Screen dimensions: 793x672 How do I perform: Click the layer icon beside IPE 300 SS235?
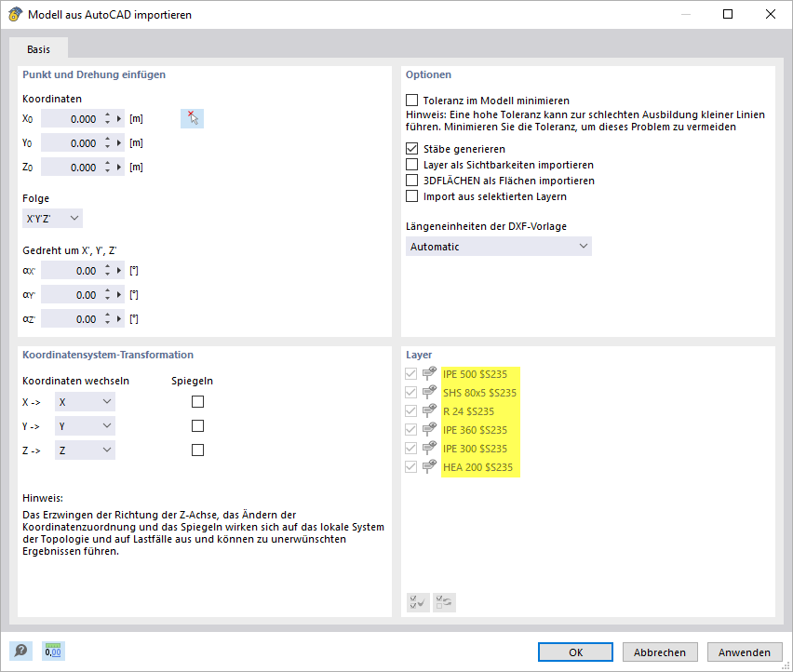click(x=429, y=448)
